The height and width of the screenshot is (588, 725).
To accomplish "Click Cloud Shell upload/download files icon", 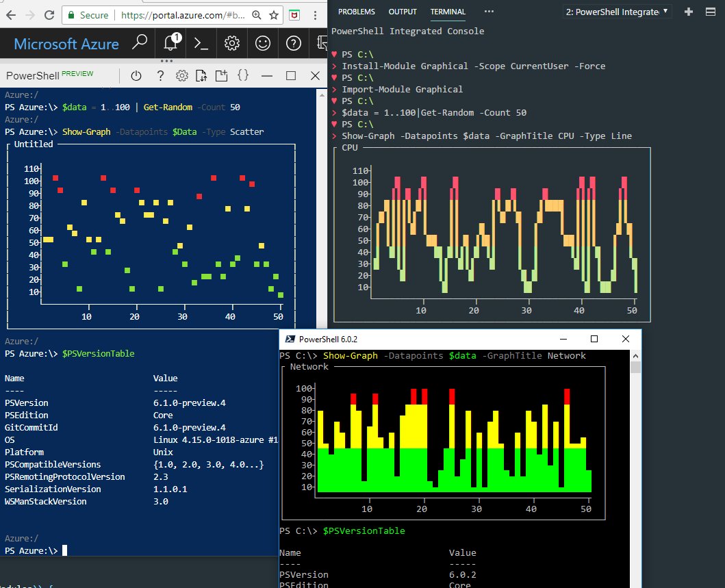I will click(201, 75).
